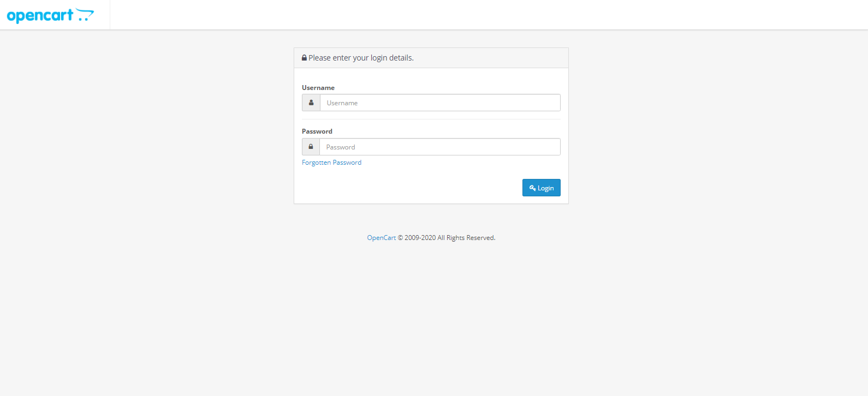
Task: Click the shopping cart glyph in the OpenCart logo
Action: (x=84, y=15)
